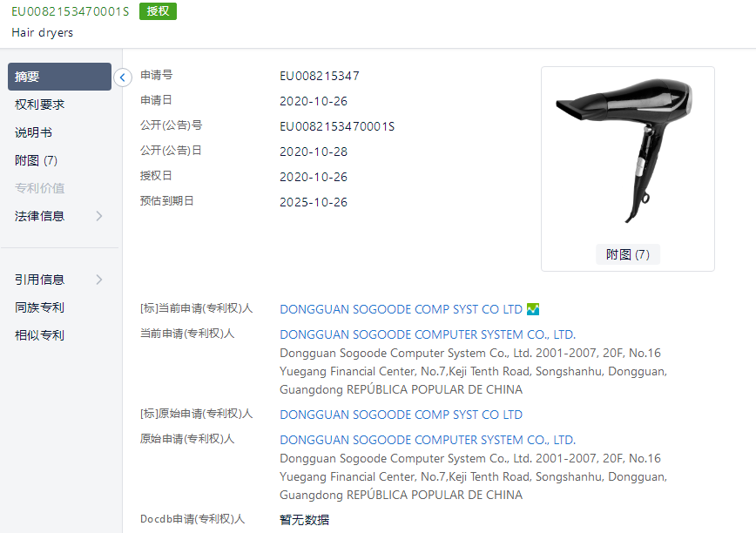Expand the 法律信息 chevron arrow

click(99, 216)
